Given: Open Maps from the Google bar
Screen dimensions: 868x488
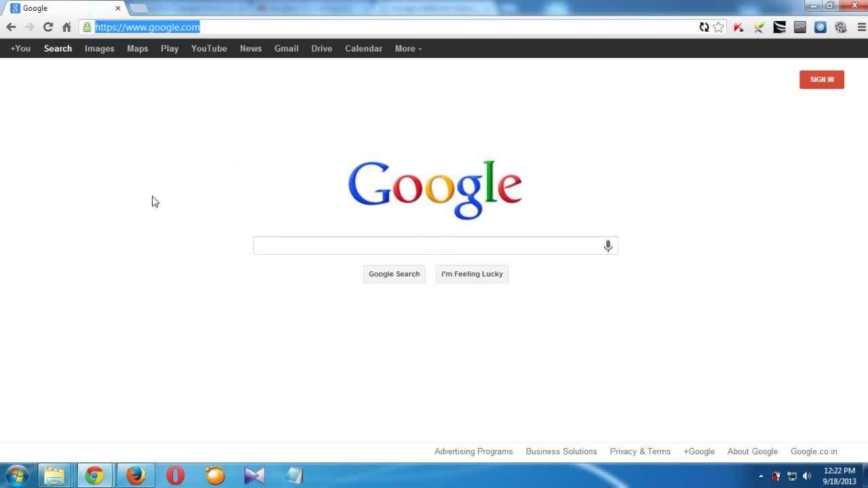Looking at the screenshot, I should [x=137, y=49].
